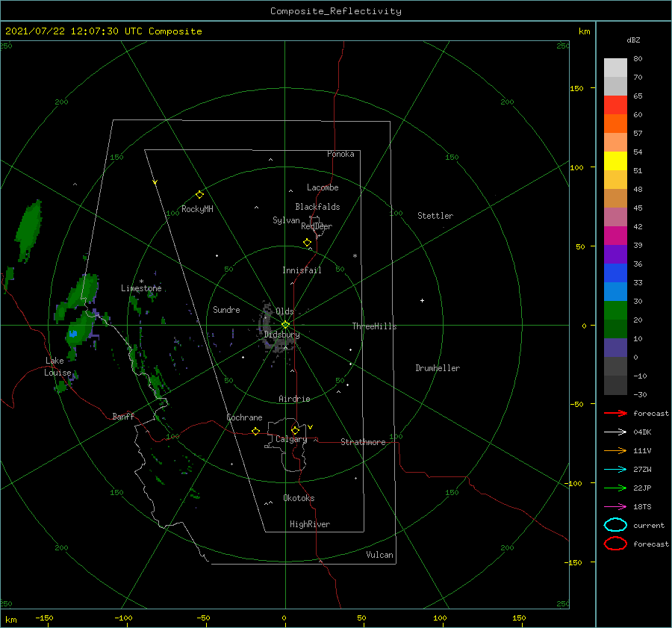Click the Sylvan label
The width and height of the screenshot is (672, 628).
286,220
